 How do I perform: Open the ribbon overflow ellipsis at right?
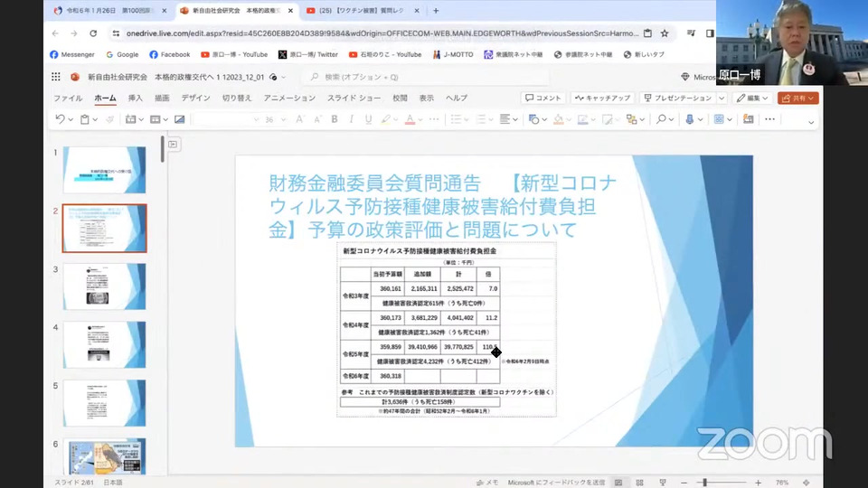769,119
